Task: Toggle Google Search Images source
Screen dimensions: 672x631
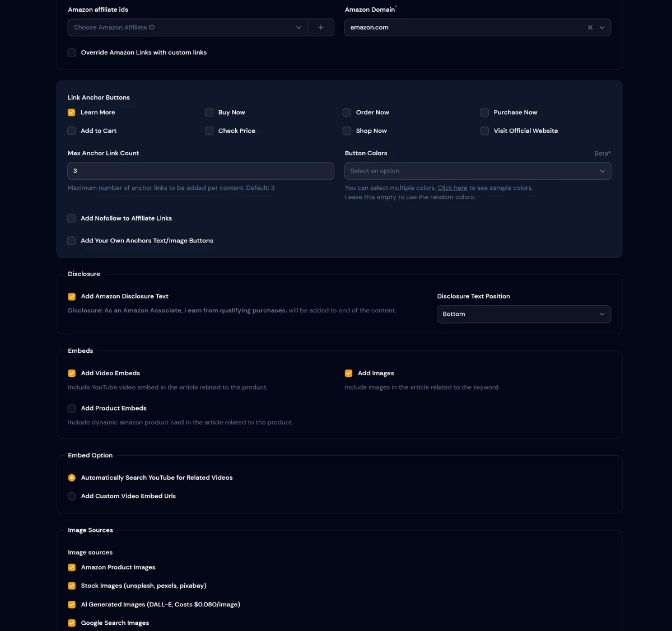Action: pyautogui.click(x=72, y=623)
